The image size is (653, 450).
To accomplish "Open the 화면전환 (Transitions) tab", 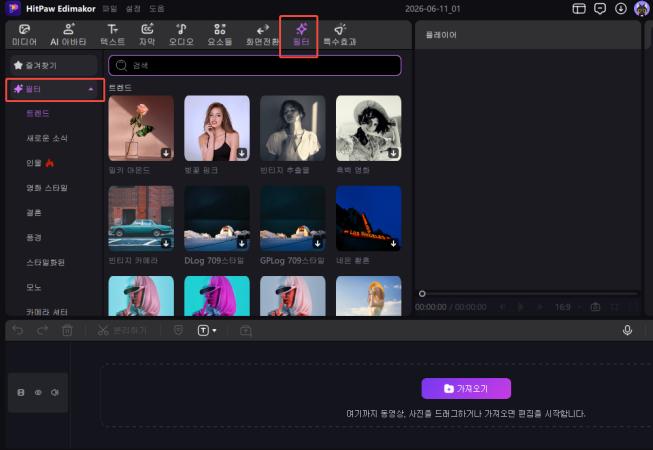I will 262,35.
